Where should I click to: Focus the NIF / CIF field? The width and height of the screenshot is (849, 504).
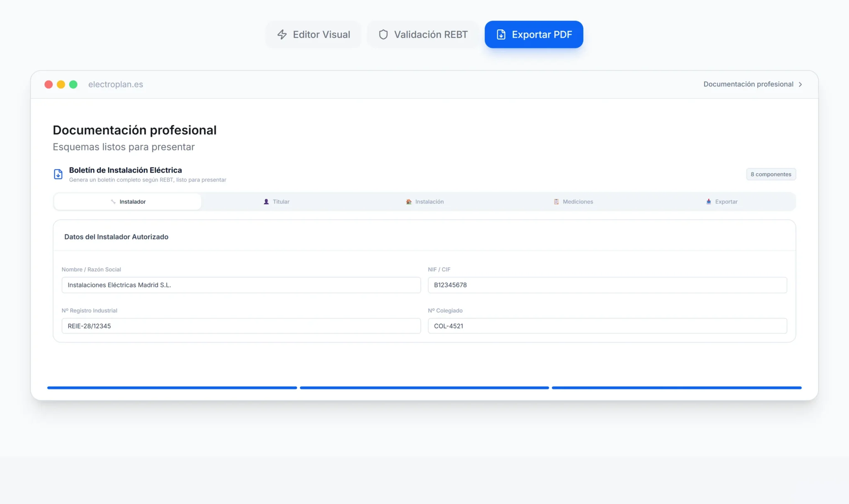[x=607, y=285]
